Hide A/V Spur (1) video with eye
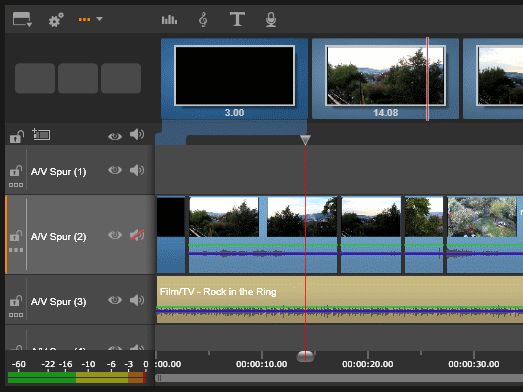Viewport: 523px width, 392px height. pyautogui.click(x=115, y=170)
